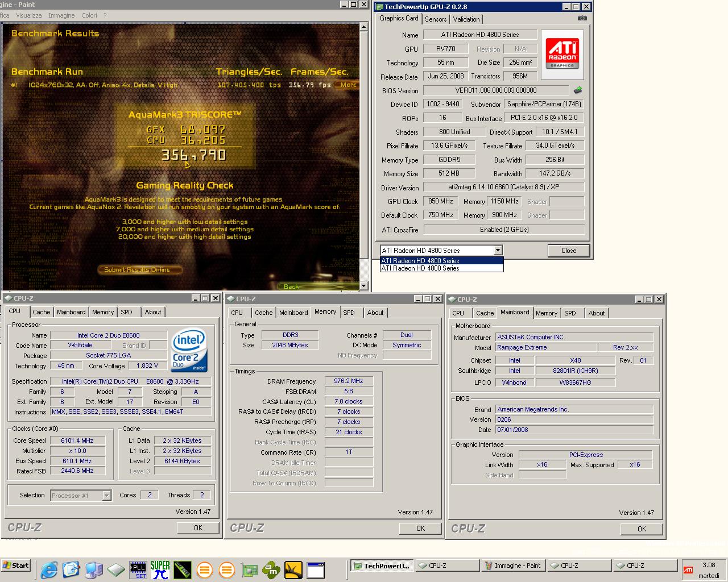728x582 pixels.
Task: Open Outlook Express from the quick launch bar
Action: click(71, 569)
